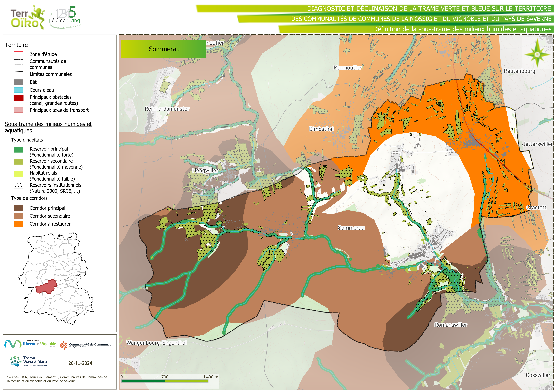Click the Principaux obstacles red legend swatch
This screenshot has width=555, height=392.
point(19,98)
